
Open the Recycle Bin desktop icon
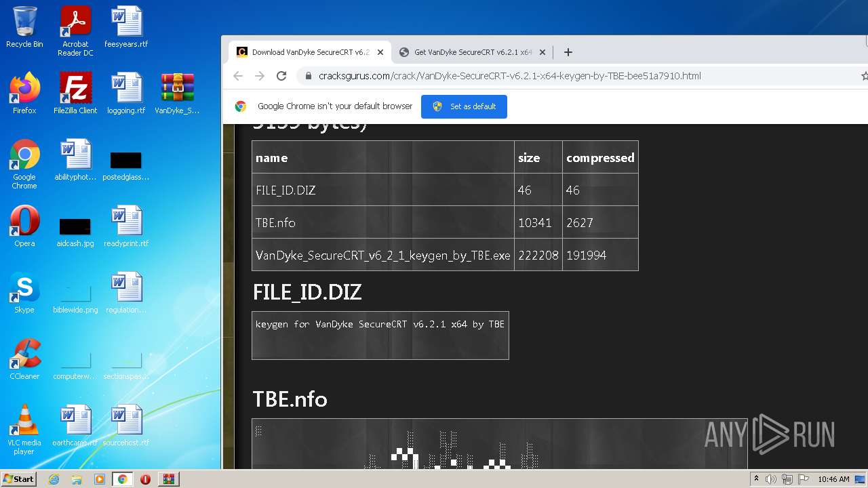tap(24, 27)
